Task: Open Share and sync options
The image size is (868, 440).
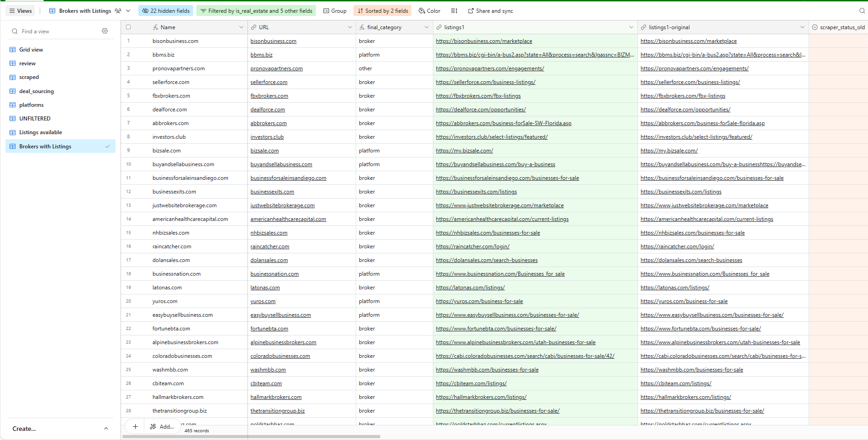Action: click(490, 11)
